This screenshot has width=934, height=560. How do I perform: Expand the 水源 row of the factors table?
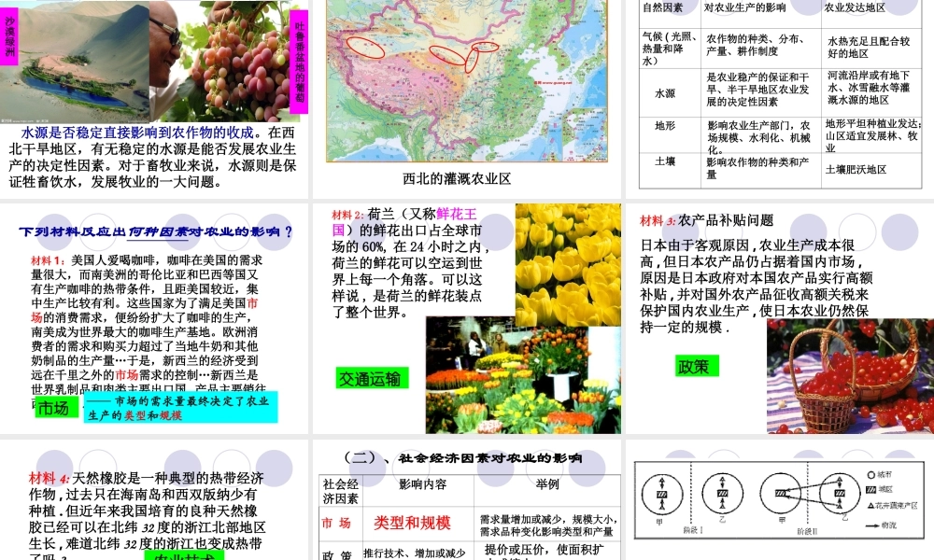pyautogui.click(x=668, y=91)
